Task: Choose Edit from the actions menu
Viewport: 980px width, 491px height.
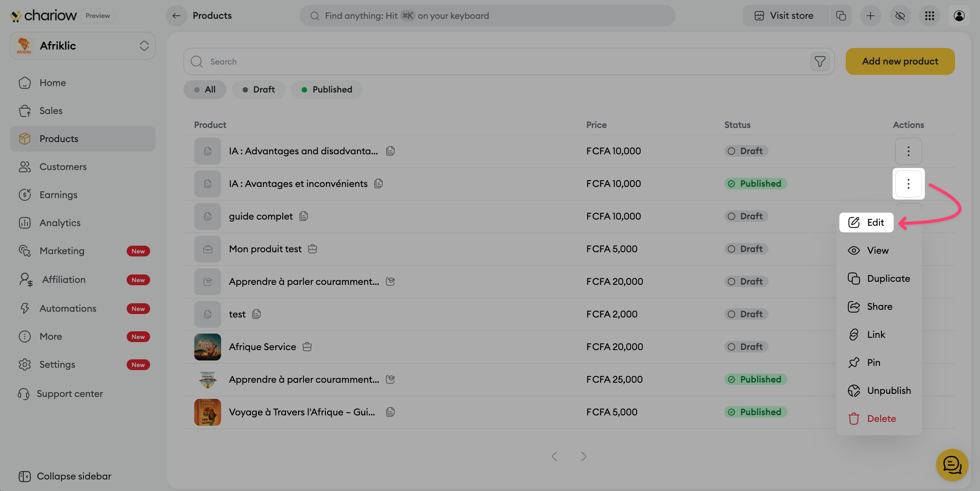Action: [866, 222]
